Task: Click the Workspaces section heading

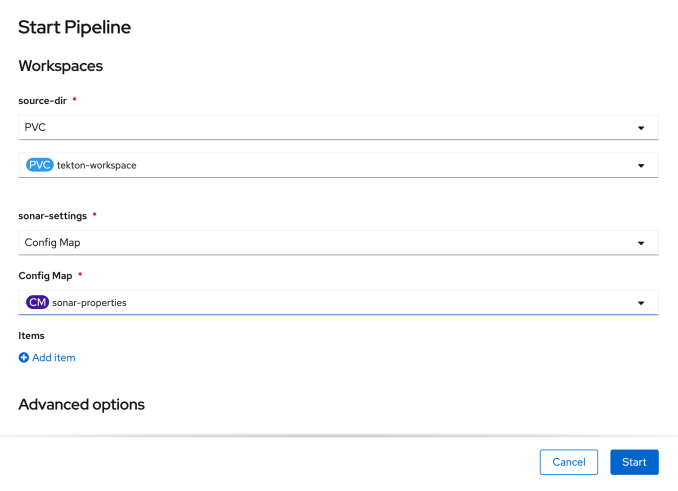Action: tap(60, 66)
